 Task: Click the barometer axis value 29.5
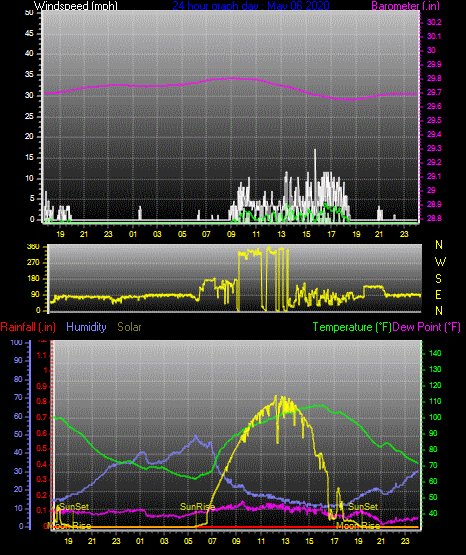coord(434,120)
